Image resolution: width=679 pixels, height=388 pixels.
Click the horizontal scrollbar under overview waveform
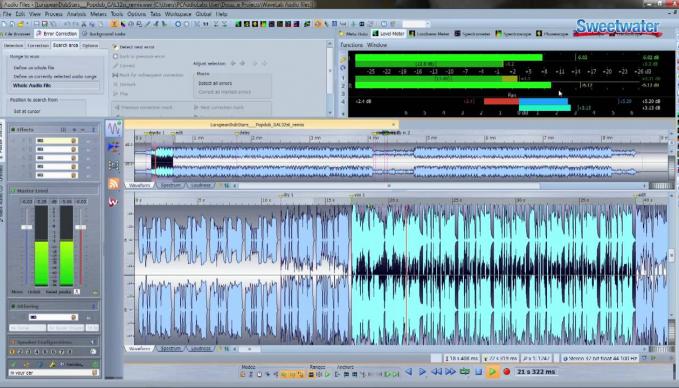click(388, 186)
